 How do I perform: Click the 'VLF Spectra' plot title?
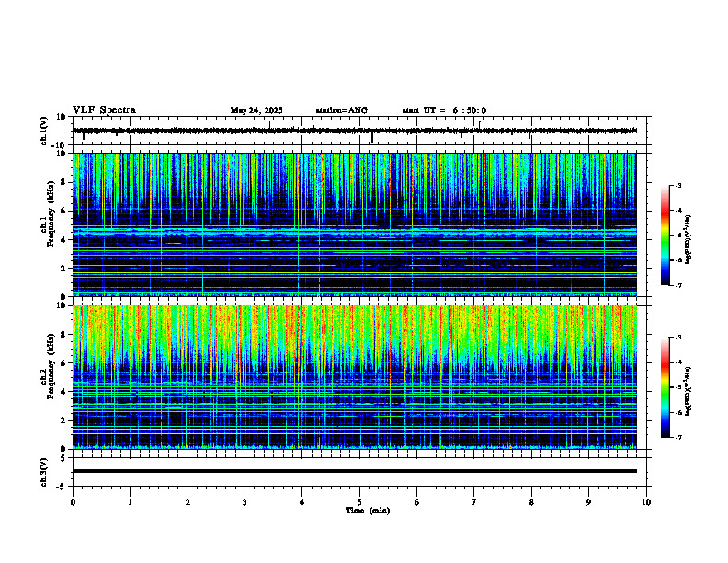pos(104,110)
